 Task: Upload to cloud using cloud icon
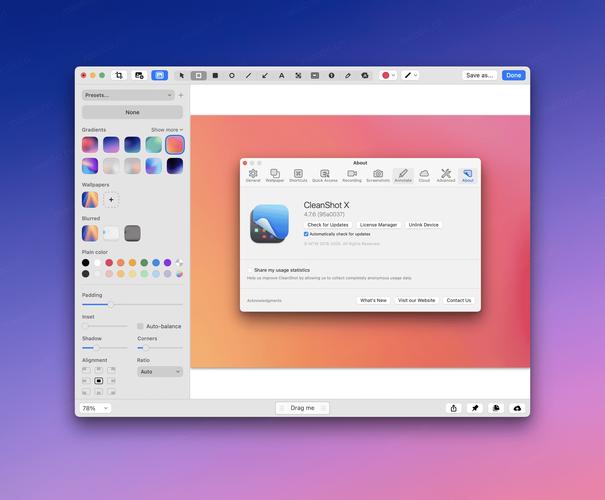[x=517, y=408]
